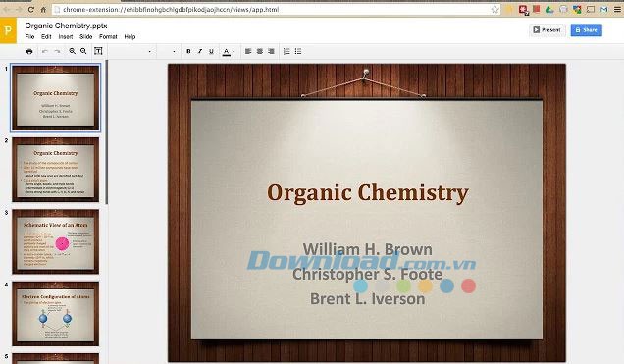Open the Help menu
Image resolution: width=624 pixels, height=364 pixels.
tap(130, 36)
